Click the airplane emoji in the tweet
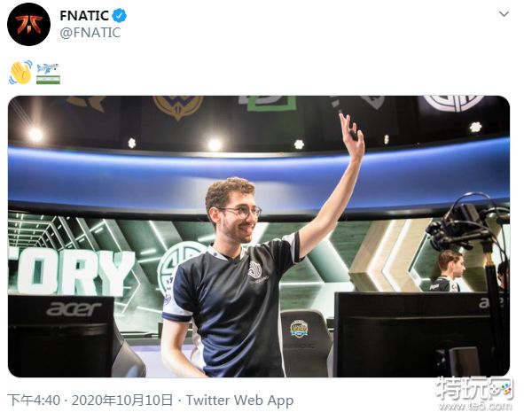 coord(48,68)
